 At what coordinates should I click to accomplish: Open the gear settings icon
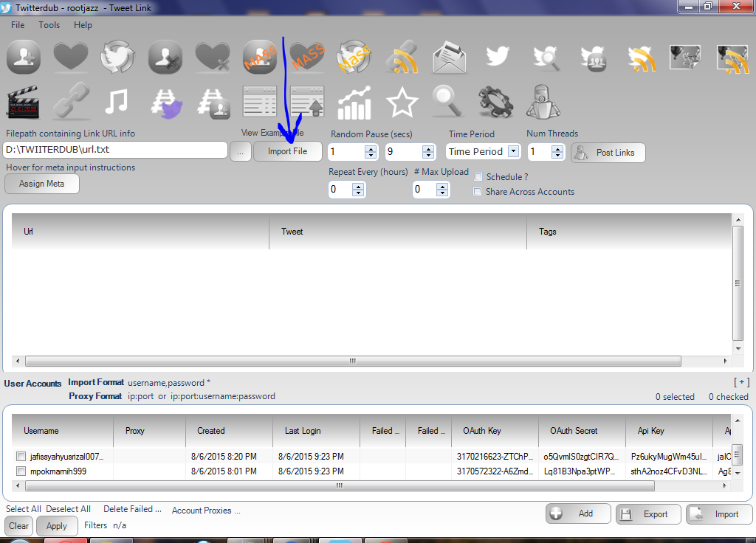[495, 102]
